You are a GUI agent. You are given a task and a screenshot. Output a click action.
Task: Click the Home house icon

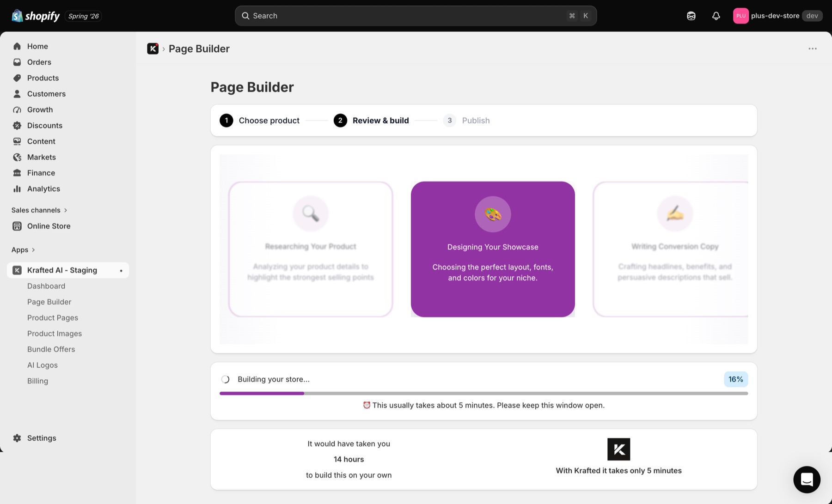pos(17,46)
